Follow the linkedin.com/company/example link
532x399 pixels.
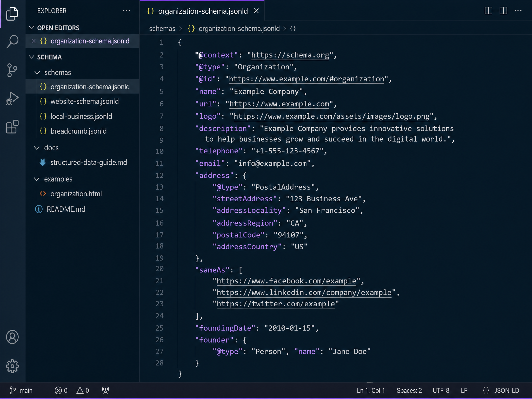[304, 293]
